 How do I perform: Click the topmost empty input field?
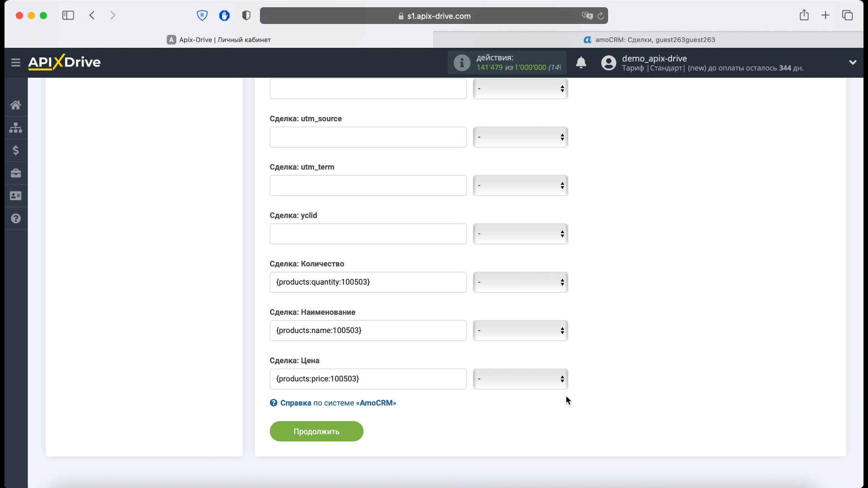pos(368,89)
